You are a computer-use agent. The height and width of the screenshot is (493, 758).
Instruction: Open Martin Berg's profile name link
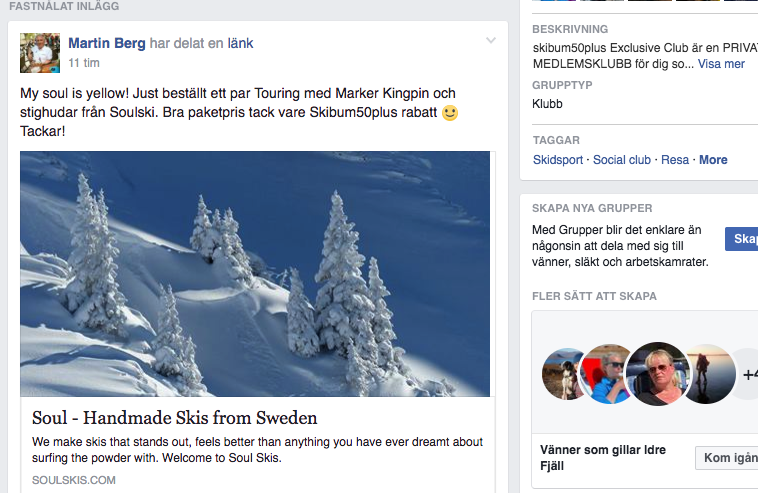(106, 43)
